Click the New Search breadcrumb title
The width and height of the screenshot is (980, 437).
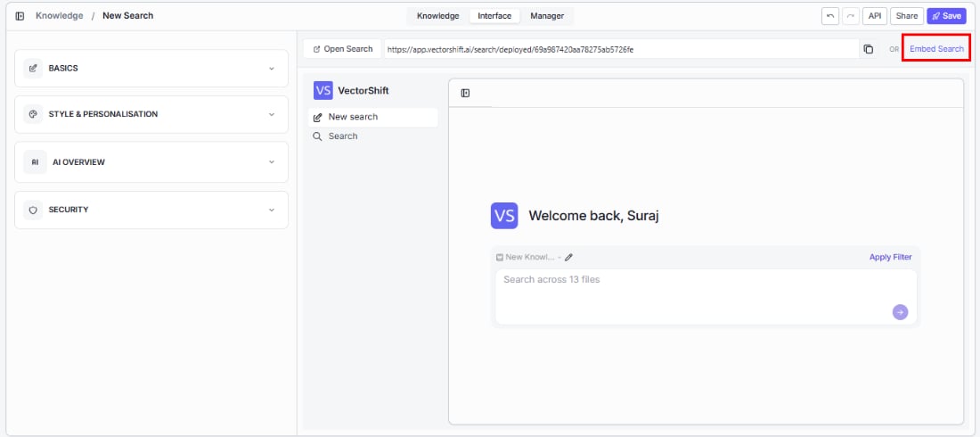click(x=127, y=16)
